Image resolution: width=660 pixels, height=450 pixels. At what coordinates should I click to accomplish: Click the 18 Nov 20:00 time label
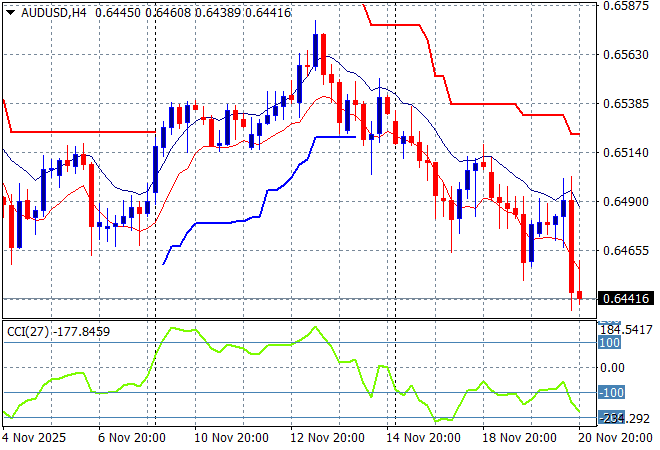pos(521,437)
